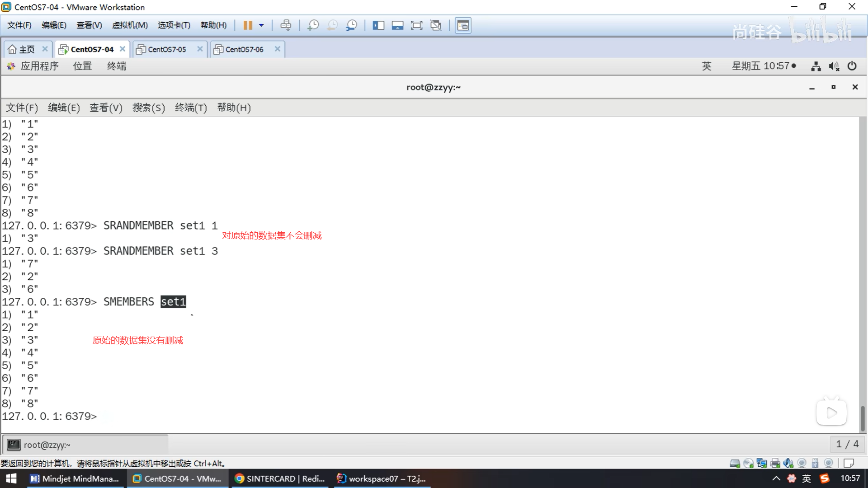This screenshot has width=868, height=488.
Task: Open the volume indicator in GNOME panel
Action: [x=834, y=66]
